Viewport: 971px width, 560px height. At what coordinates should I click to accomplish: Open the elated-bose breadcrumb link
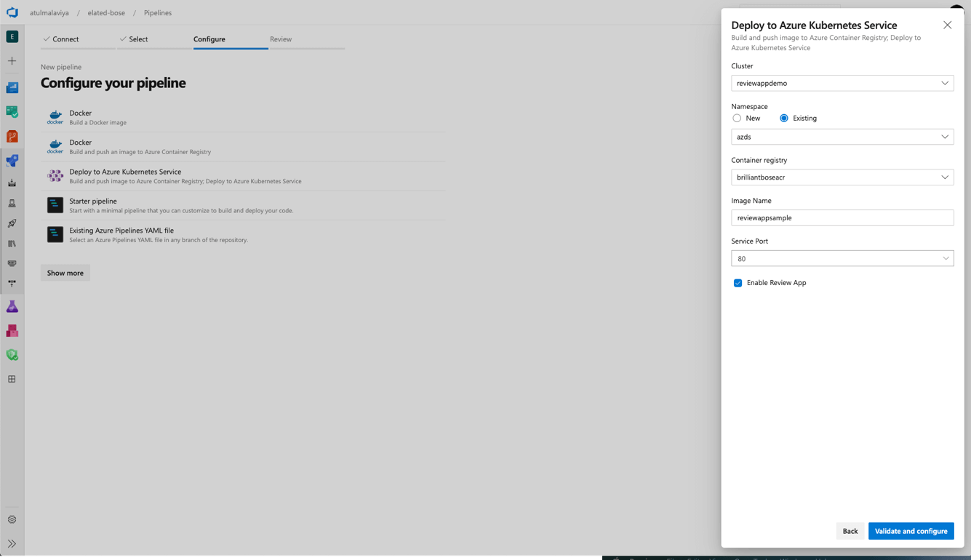(106, 13)
